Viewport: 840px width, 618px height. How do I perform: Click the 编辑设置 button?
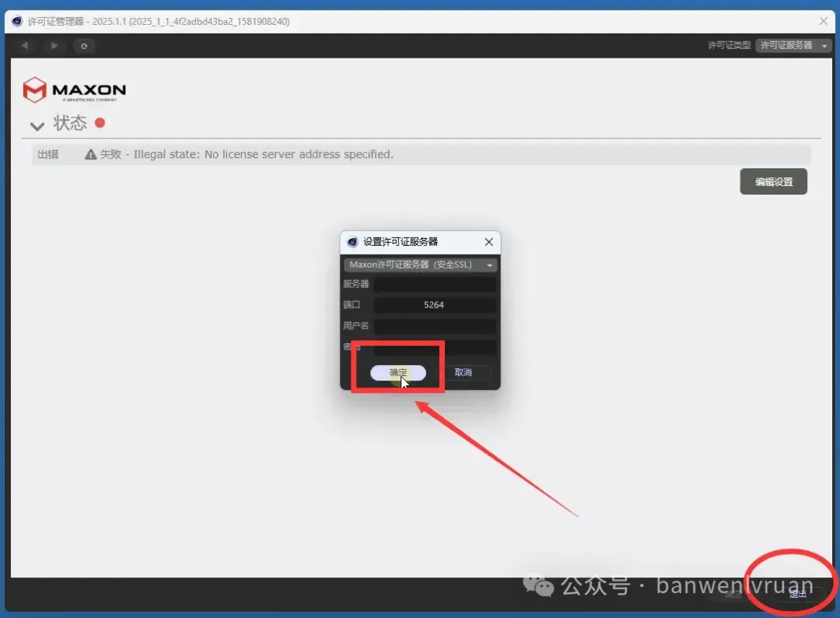pos(774,181)
